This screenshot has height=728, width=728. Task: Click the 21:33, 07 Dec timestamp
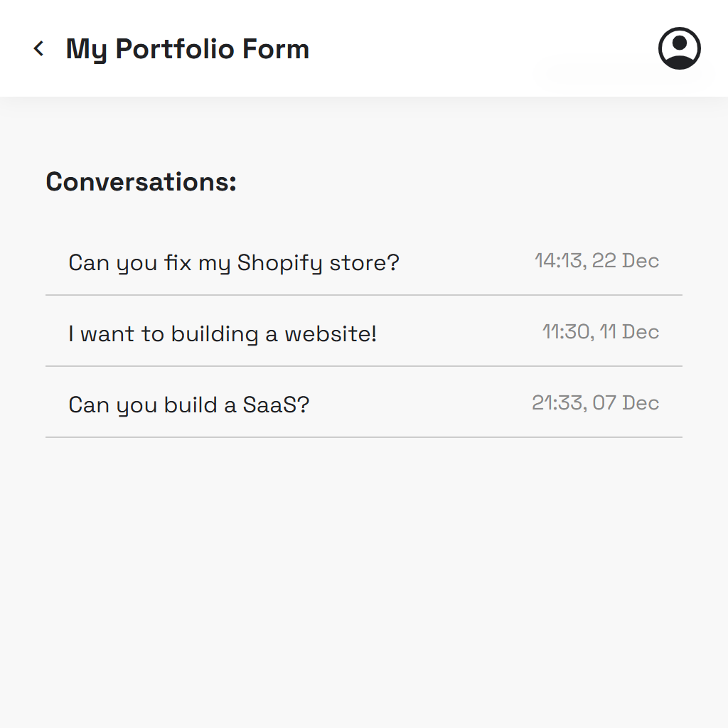point(595,403)
